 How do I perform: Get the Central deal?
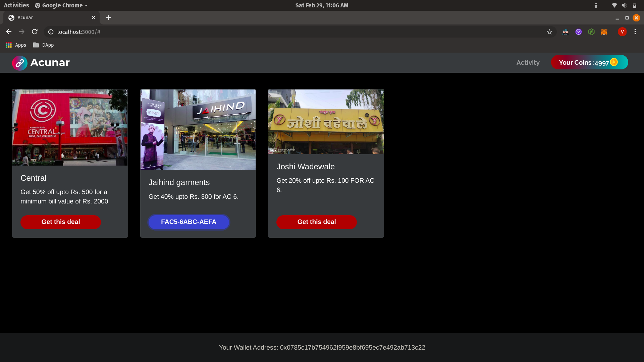point(61,222)
